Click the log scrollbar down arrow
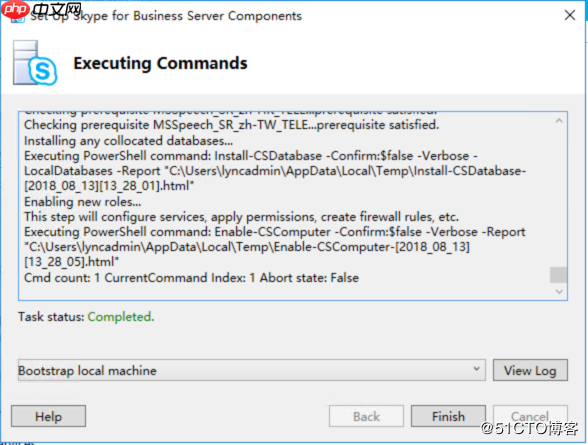The width and height of the screenshot is (588, 445). click(x=559, y=291)
